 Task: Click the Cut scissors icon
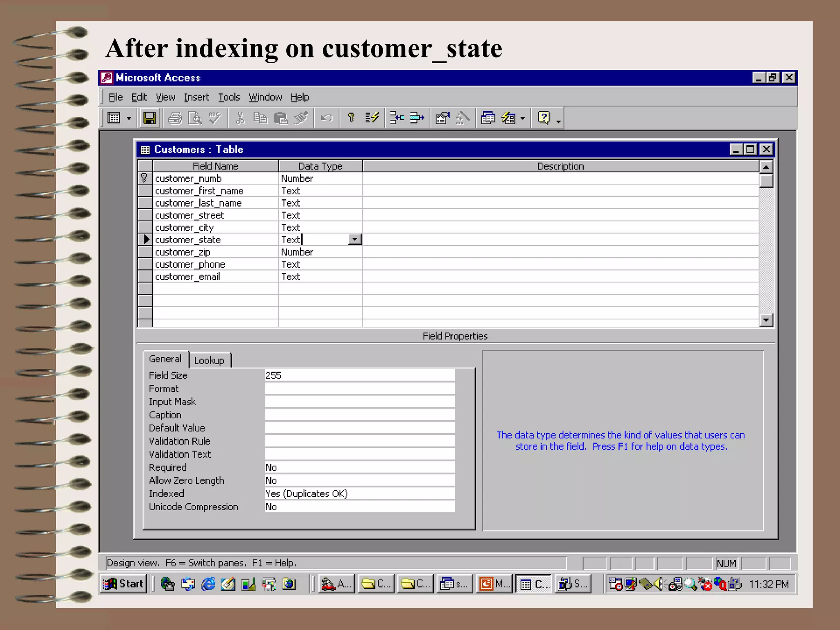(240, 118)
